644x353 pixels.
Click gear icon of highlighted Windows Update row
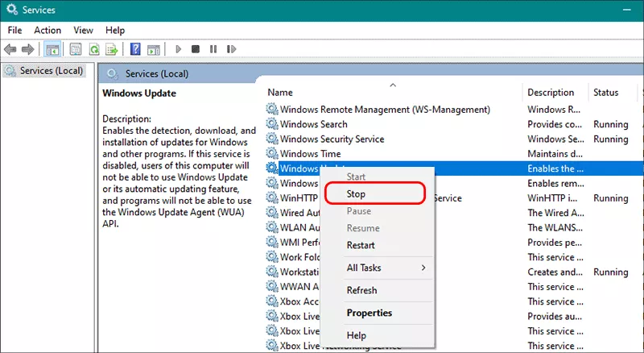[x=272, y=168]
